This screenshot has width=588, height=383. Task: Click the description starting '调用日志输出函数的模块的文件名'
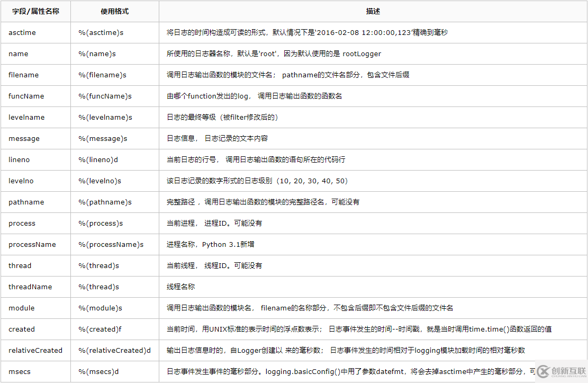click(373, 75)
